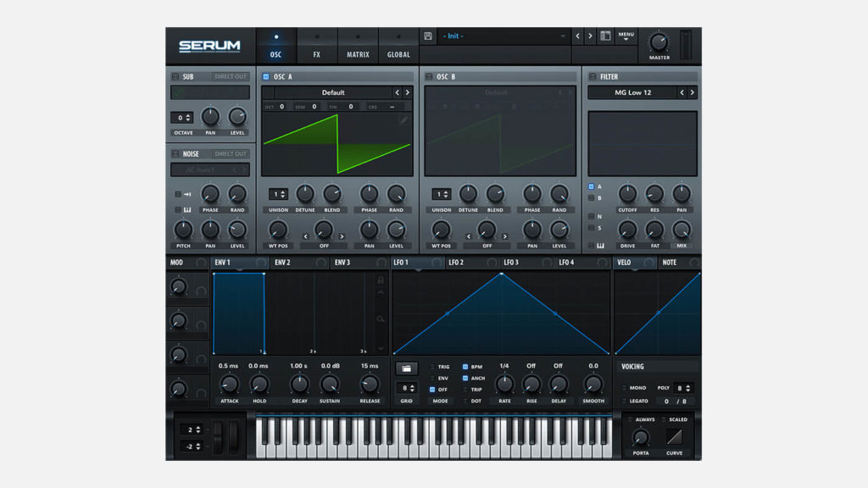Toggle filter routing for oscillator B

click(x=591, y=198)
